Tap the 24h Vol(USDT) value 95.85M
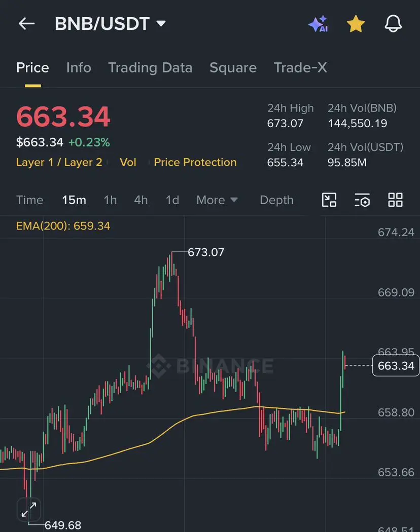This screenshot has width=420, height=532. [x=347, y=163]
